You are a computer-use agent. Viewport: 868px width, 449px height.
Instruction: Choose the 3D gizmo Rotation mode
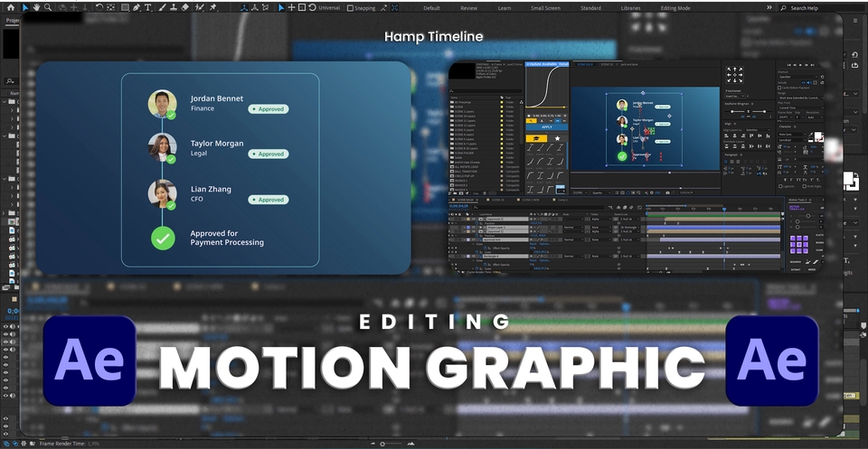312,8
